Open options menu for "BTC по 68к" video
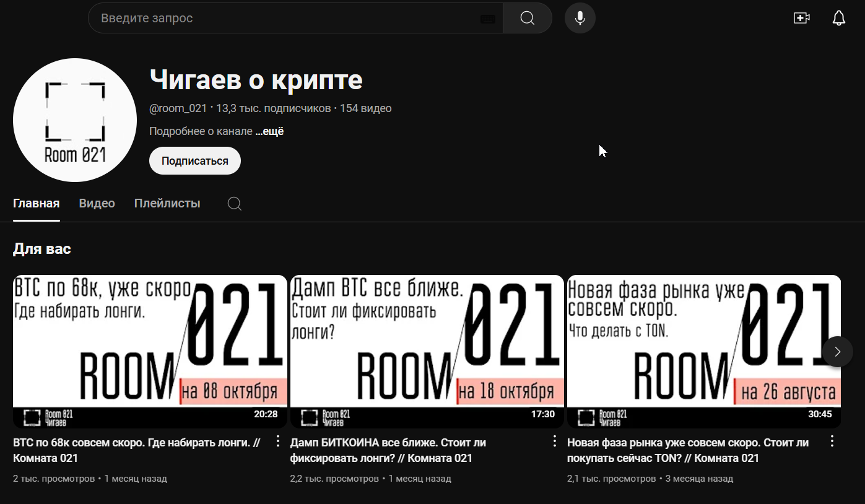This screenshot has height=504, width=865. [x=278, y=441]
